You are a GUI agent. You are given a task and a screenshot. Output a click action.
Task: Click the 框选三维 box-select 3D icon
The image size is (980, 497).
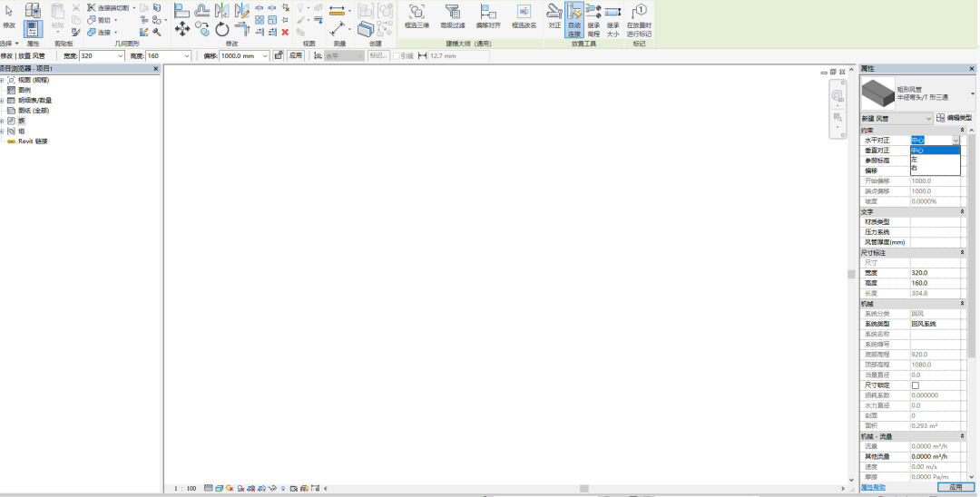coord(416,15)
